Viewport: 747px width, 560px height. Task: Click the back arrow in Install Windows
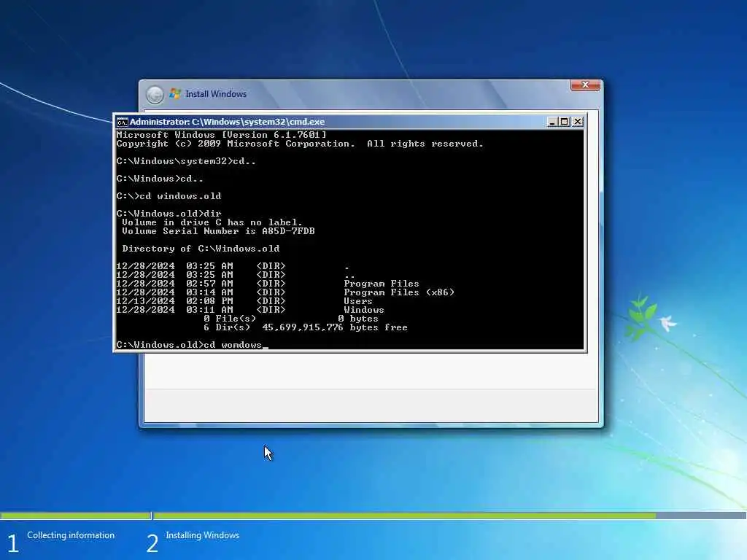click(155, 94)
